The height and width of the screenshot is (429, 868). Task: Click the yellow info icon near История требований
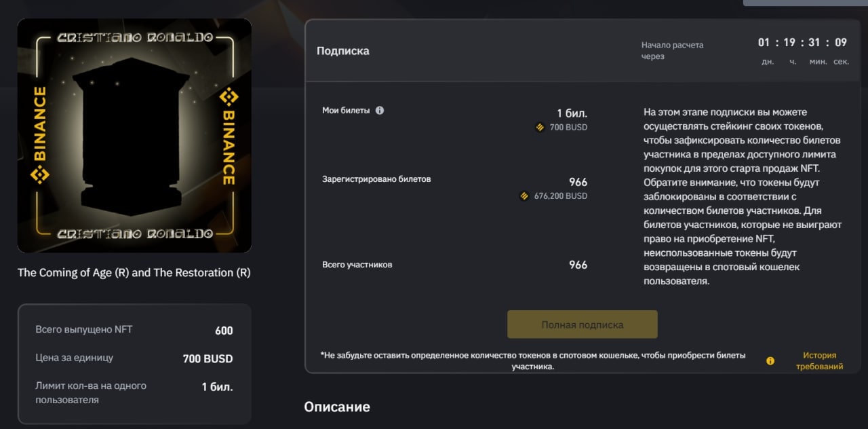[x=770, y=361]
